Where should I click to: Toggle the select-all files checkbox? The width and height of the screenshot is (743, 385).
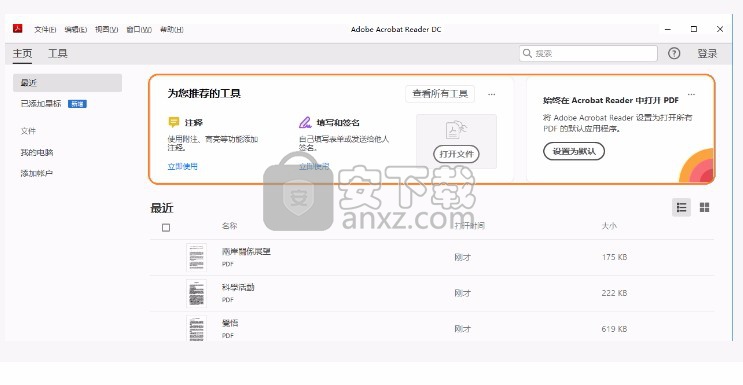[166, 228]
